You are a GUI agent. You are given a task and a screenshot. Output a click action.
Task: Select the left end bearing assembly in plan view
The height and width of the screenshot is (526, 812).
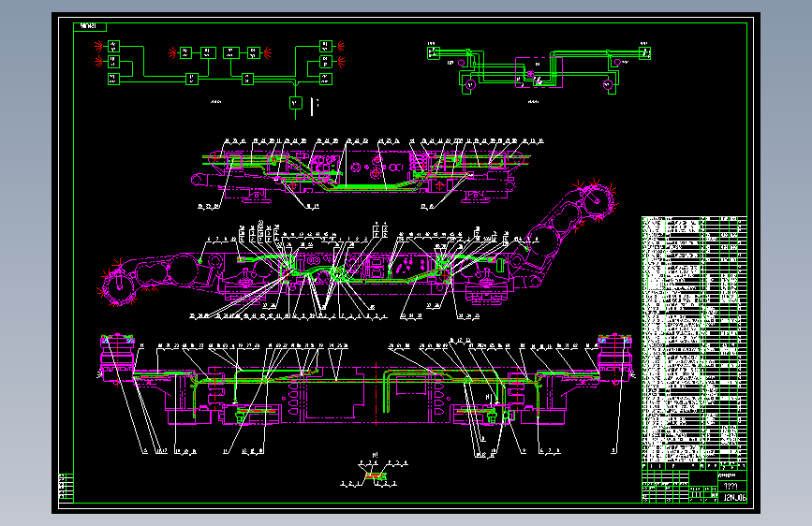click(x=118, y=358)
